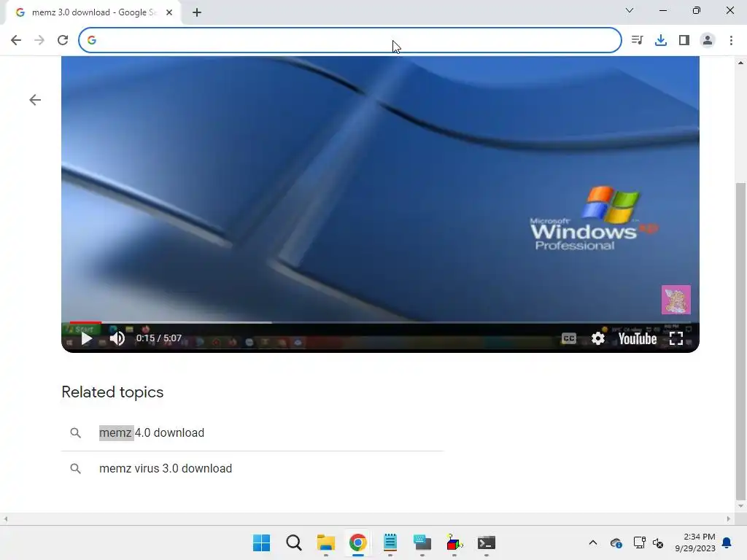The width and height of the screenshot is (747, 560).
Task: Open the Chrome downloads panel
Action: point(660,40)
